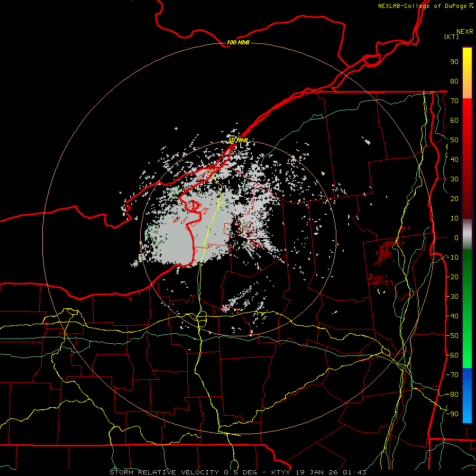Viewport: 476px width, 476px height.
Task: Click the "NEXR" label above the scale
Action: 464,32
